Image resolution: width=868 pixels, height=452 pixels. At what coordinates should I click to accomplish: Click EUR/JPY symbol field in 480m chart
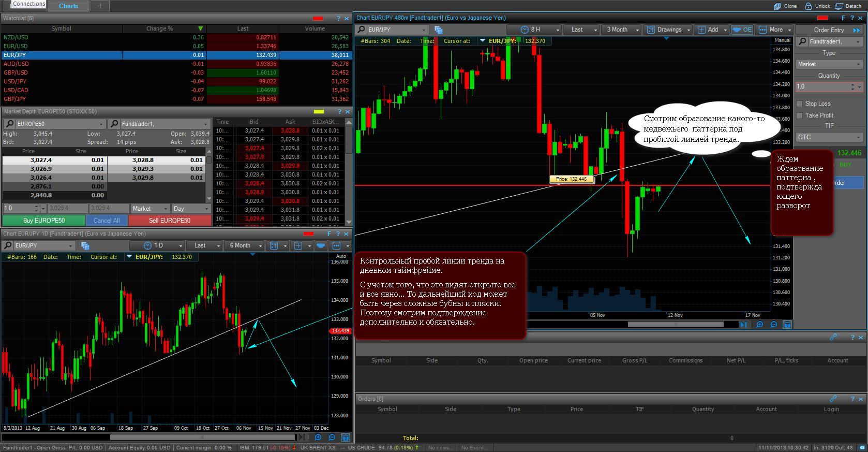pos(397,30)
